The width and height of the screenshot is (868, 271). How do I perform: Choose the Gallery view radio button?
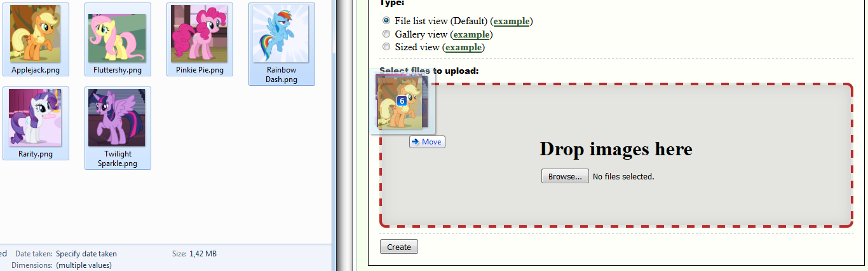click(x=386, y=34)
